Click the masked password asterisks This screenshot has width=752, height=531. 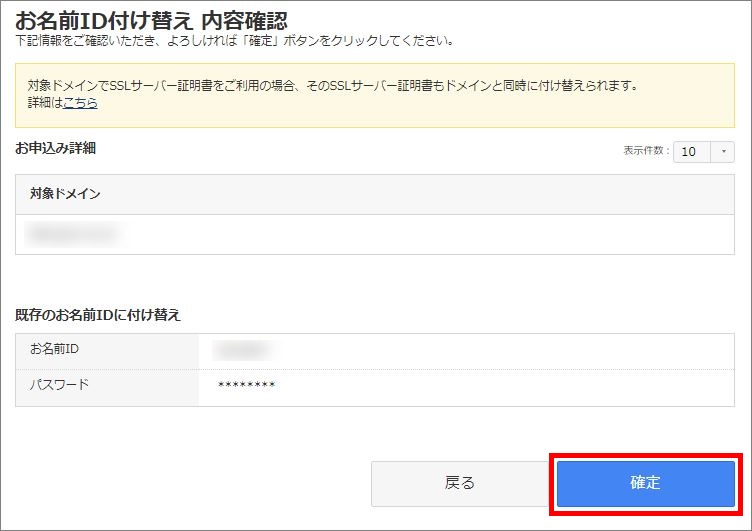pyautogui.click(x=246, y=386)
